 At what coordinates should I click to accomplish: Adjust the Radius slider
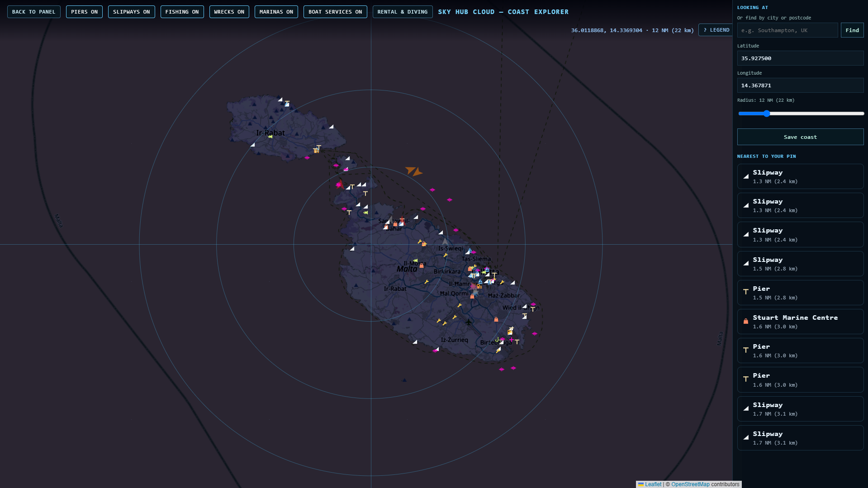coord(801,114)
